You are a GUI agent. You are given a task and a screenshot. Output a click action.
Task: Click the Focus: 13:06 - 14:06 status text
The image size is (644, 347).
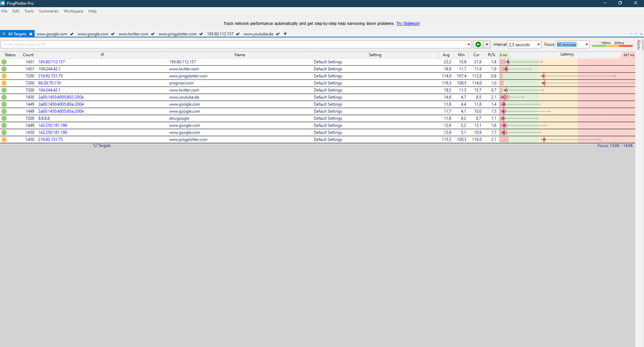(x=615, y=146)
